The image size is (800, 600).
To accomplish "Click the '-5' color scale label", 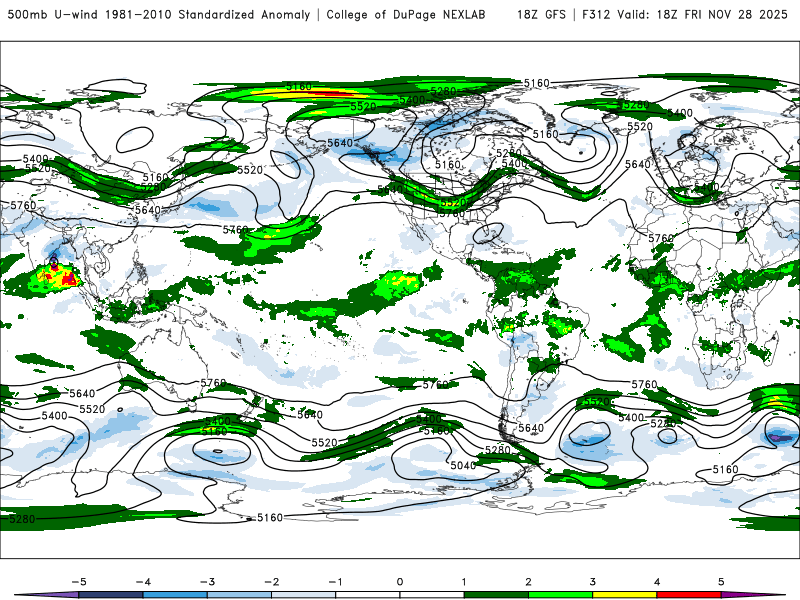I will tap(79, 582).
